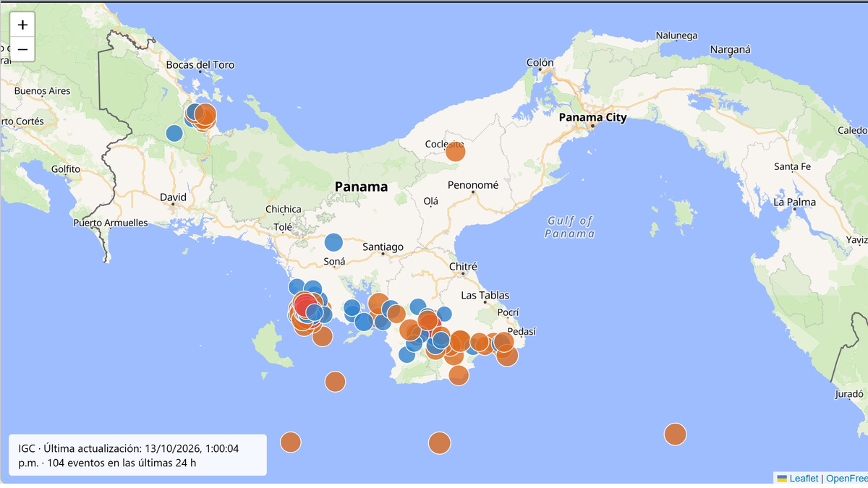
Task: Click the red marker in the southwest cluster
Action: (305, 305)
